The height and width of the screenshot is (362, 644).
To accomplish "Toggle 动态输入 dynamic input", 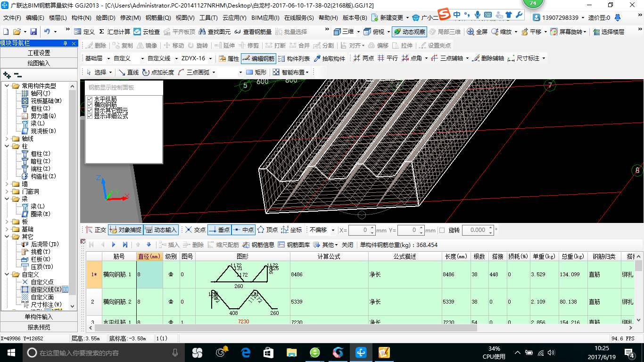I will 161,230.
